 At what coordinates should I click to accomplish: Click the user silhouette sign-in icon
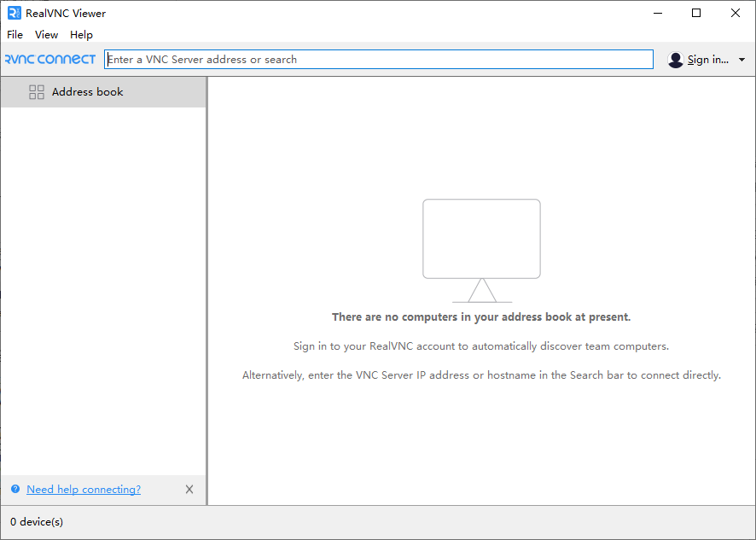676,59
